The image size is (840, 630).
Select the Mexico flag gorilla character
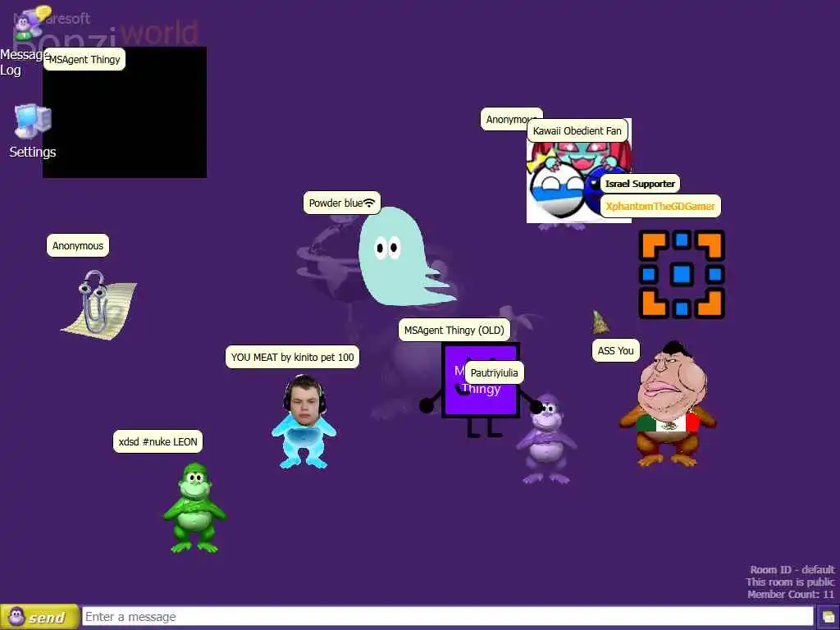[x=668, y=404]
